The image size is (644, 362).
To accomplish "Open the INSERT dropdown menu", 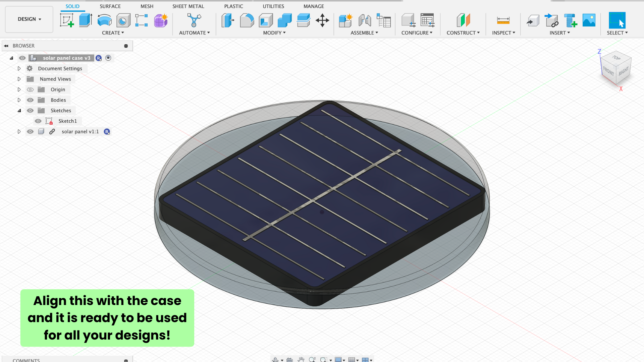I will [560, 33].
